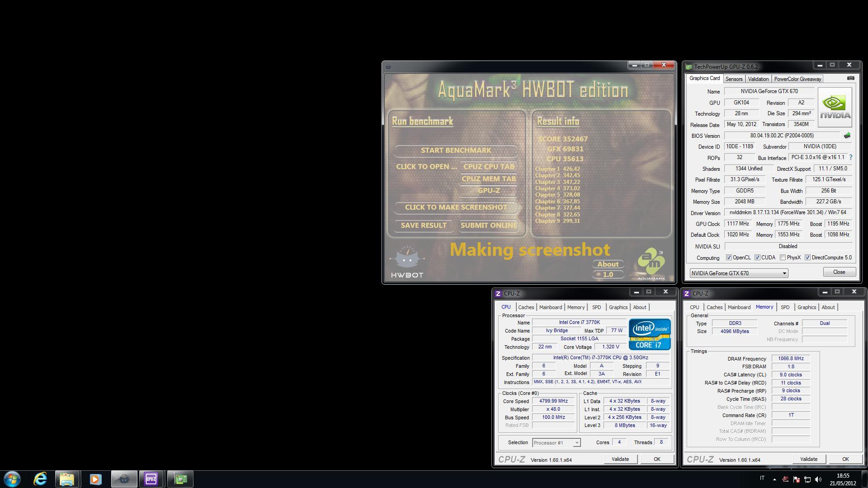The height and width of the screenshot is (488, 868).
Task: Click Show desktop strip at taskbar end
Action: (864, 479)
